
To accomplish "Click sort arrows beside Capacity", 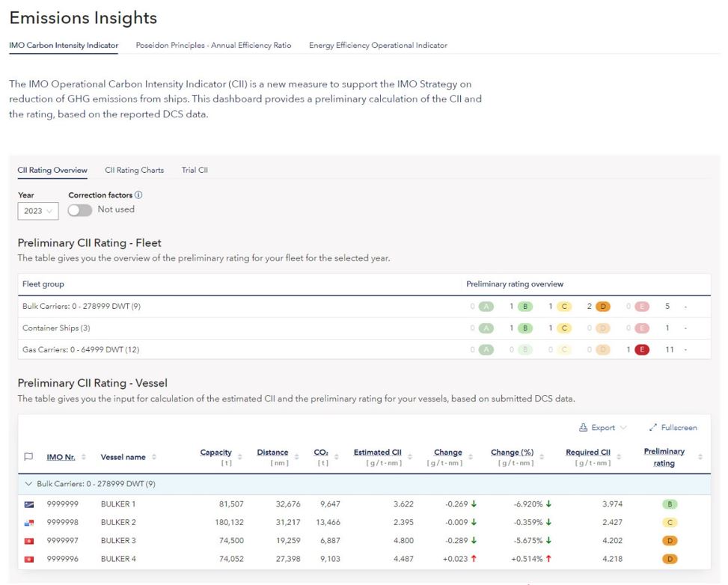I will (239, 457).
